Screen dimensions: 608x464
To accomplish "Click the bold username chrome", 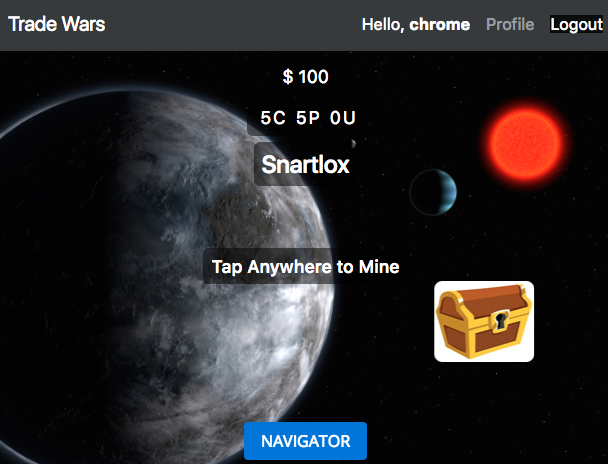I will [440, 24].
